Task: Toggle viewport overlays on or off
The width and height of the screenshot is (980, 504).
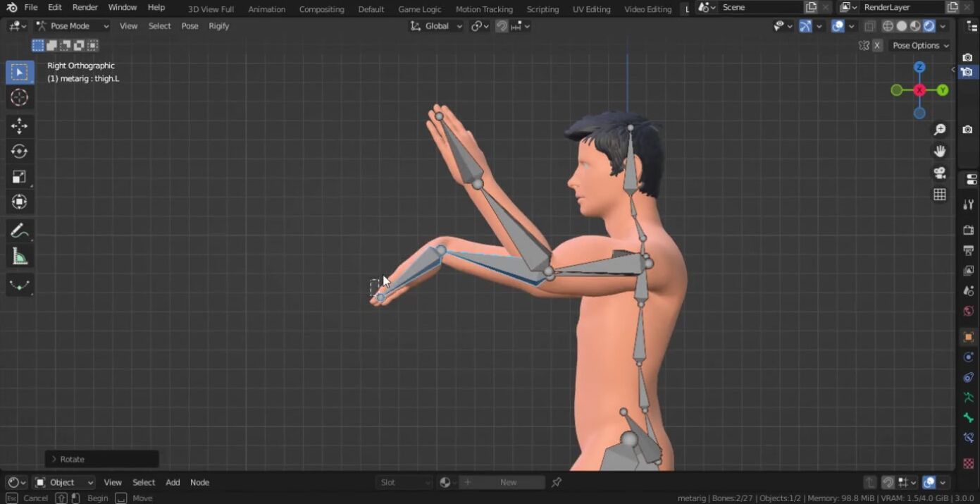Action: pos(838,26)
